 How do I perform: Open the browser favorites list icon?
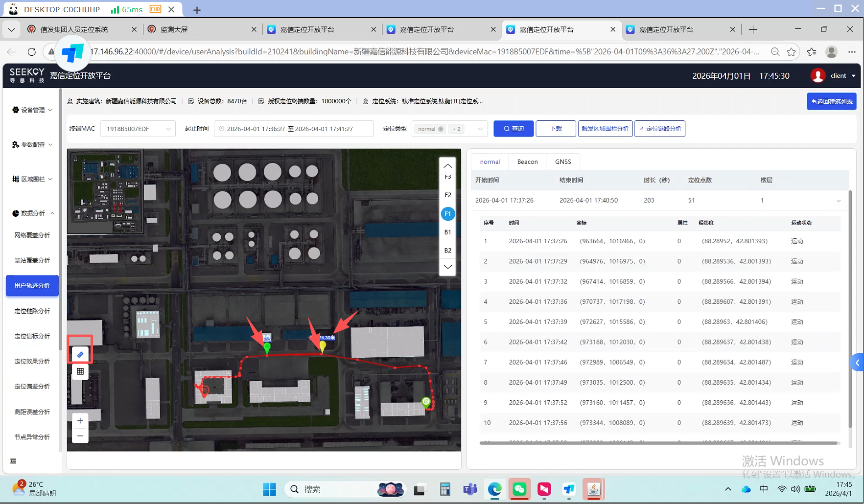click(812, 52)
